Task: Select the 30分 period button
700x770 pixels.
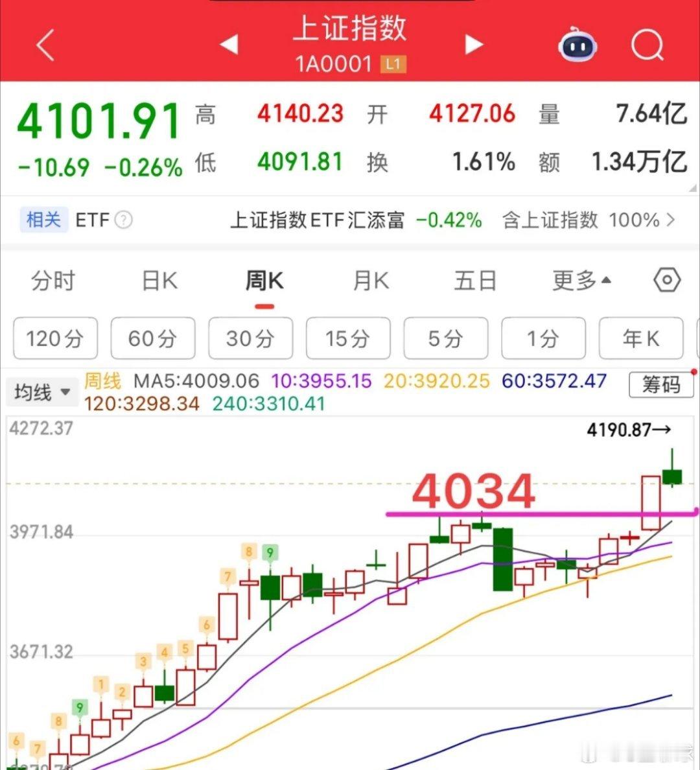Action: coord(251,338)
